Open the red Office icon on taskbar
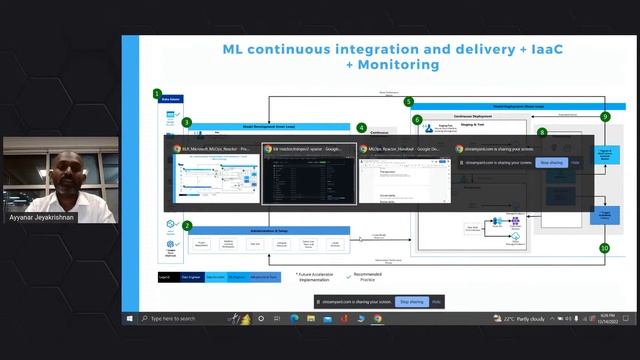Screen dimensions: 640x360 (x=344, y=318)
